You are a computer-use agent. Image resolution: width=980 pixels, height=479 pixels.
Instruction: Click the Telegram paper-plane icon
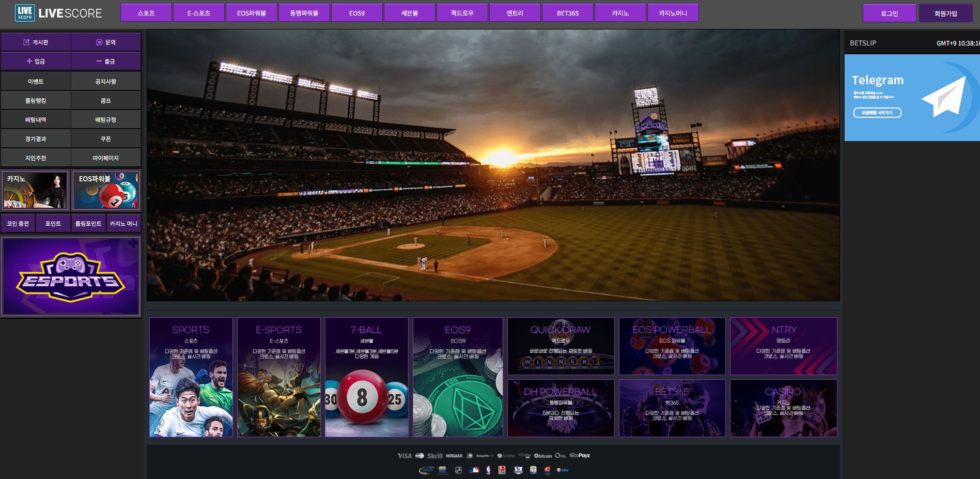[943, 98]
